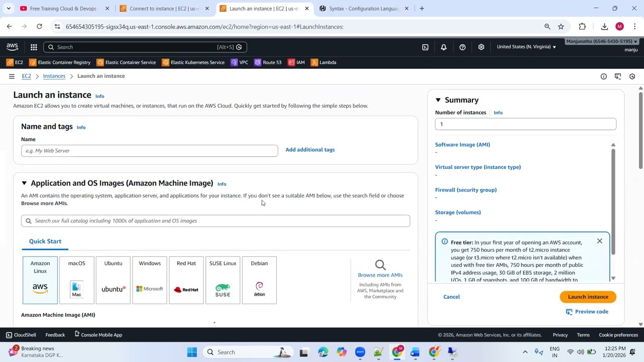The height and width of the screenshot is (362, 644).
Task: Select the Windows AMI tile
Action: click(150, 280)
